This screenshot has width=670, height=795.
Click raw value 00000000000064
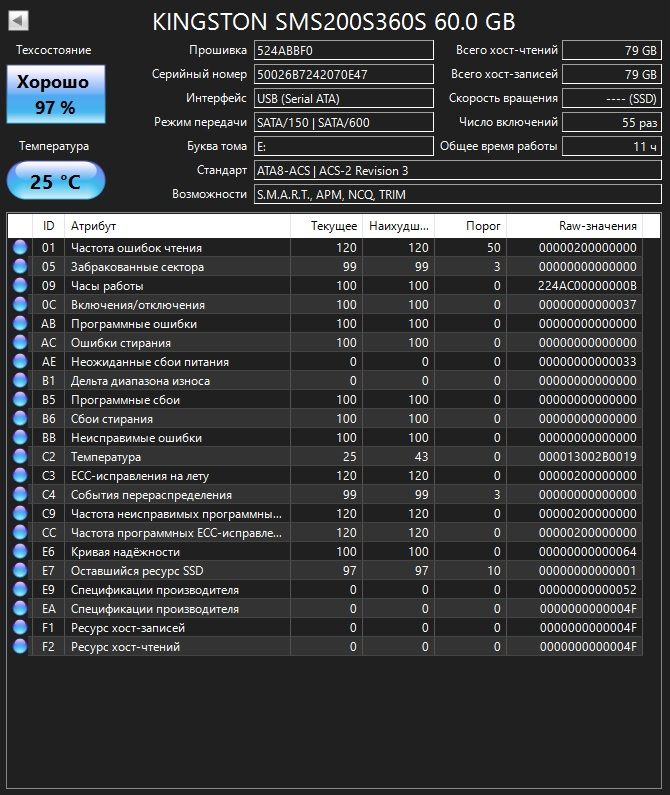(x=587, y=552)
